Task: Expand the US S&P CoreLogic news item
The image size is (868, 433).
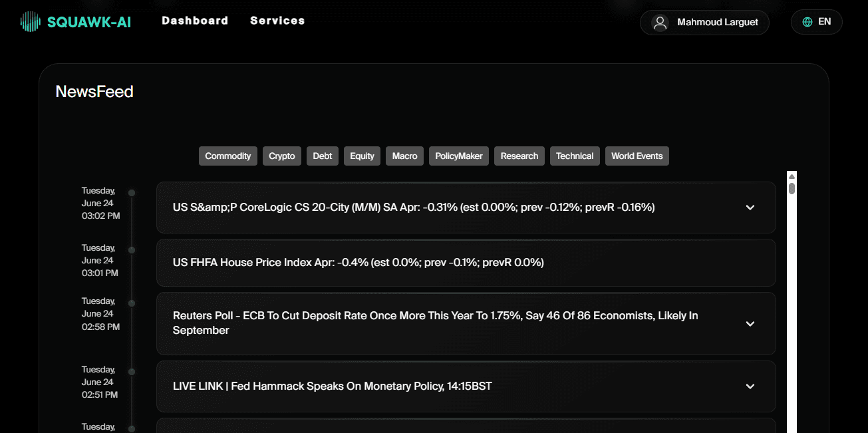Action: tap(750, 208)
